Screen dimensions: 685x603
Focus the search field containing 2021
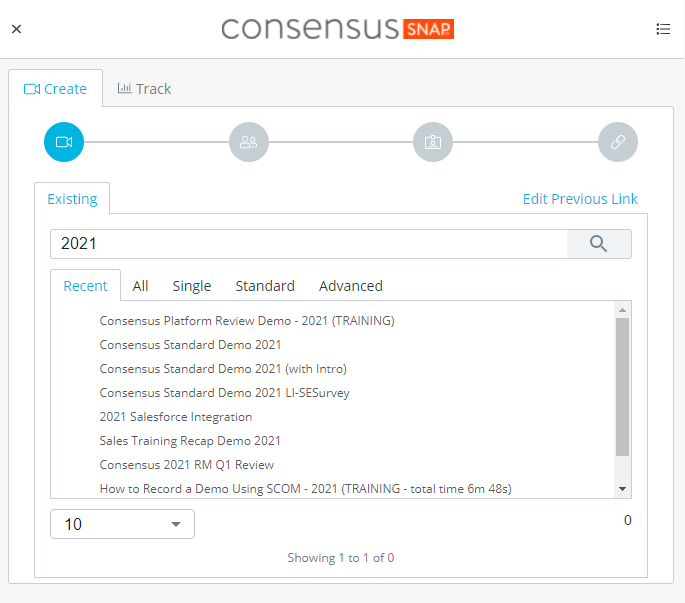[x=309, y=244]
